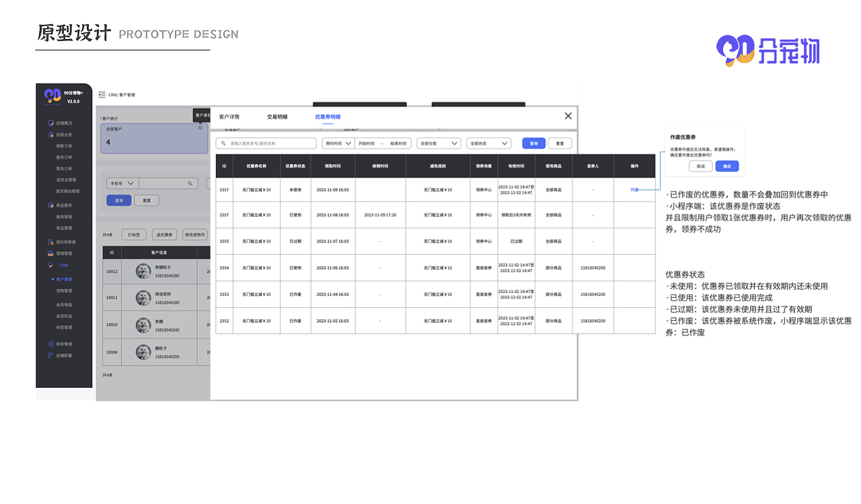Click the 领取后3天内有效 validity cell
861x504 pixels.
pos(517,215)
